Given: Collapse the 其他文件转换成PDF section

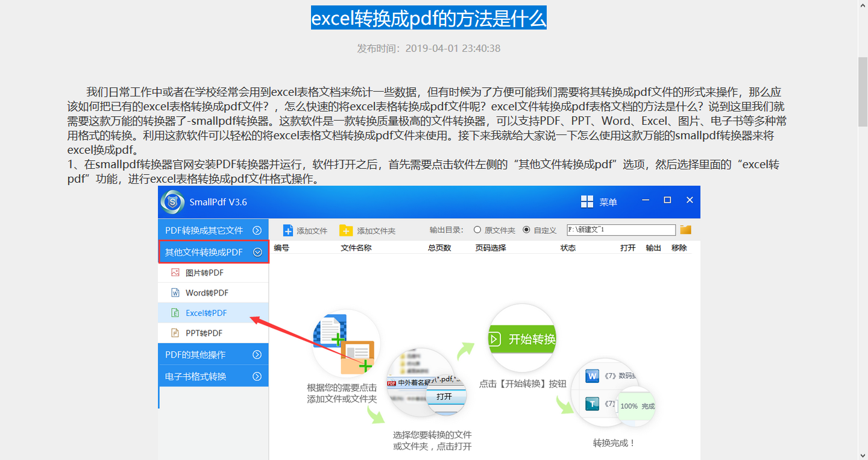Looking at the screenshot, I should (x=213, y=252).
